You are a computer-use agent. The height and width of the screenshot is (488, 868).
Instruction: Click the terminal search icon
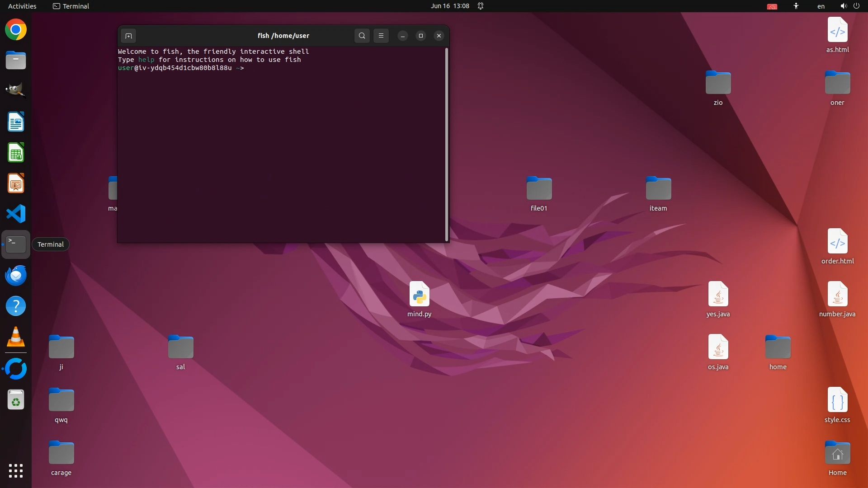[362, 36]
